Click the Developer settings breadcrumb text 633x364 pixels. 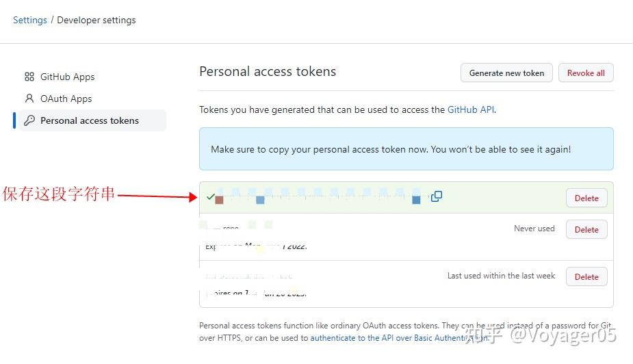pyautogui.click(x=96, y=20)
